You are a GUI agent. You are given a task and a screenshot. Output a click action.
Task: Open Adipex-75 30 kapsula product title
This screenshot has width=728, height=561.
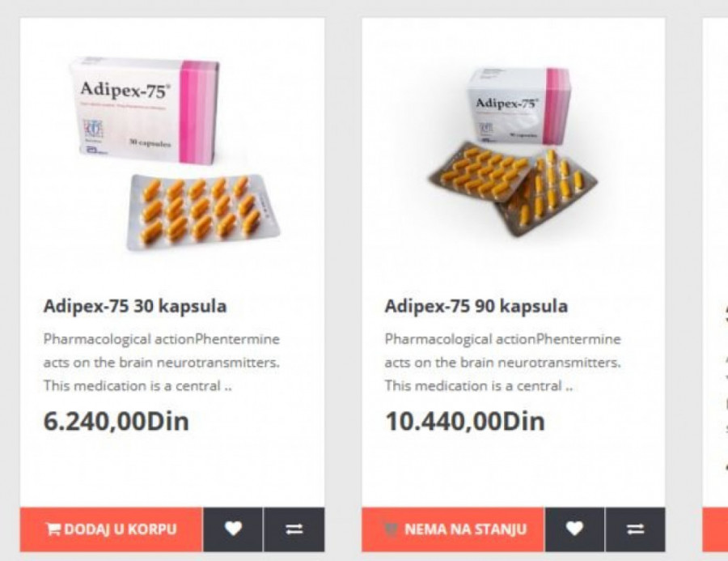135,306
